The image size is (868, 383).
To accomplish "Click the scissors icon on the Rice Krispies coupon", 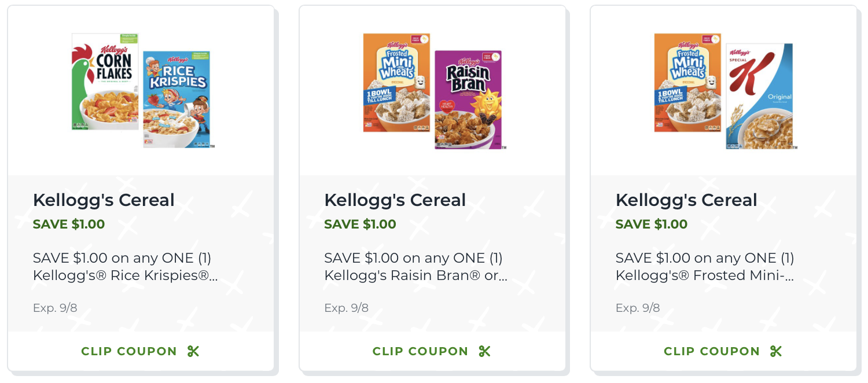I will click(x=193, y=351).
